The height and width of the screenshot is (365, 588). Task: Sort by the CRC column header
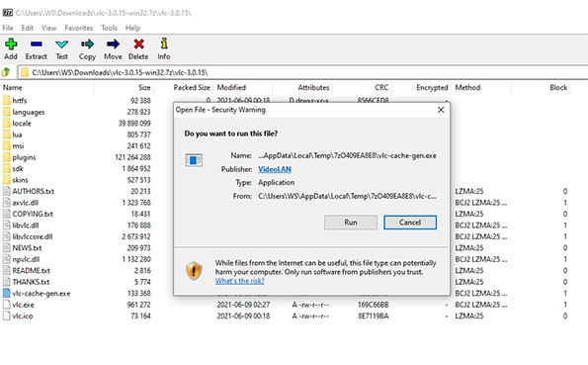click(x=381, y=87)
